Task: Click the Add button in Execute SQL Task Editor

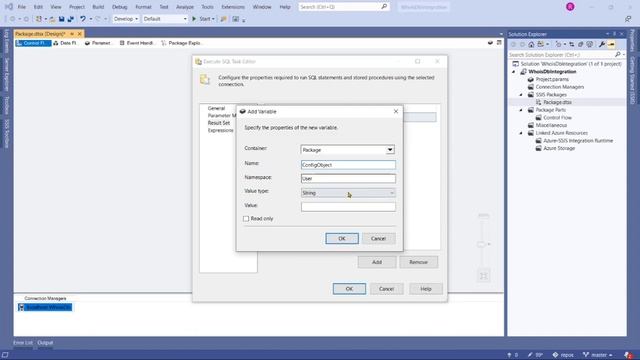Action: coord(377,262)
